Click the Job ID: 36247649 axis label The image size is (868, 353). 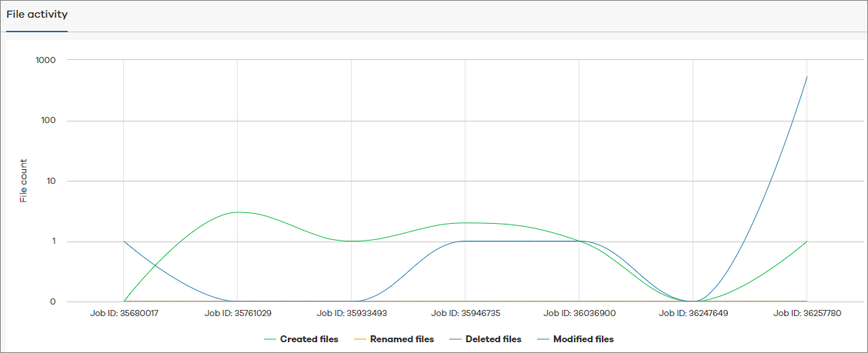click(x=693, y=314)
